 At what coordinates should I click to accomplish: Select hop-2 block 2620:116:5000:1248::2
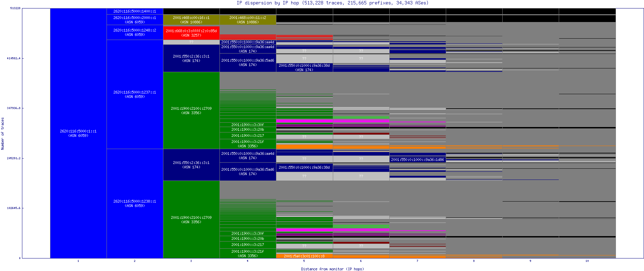[135, 32]
